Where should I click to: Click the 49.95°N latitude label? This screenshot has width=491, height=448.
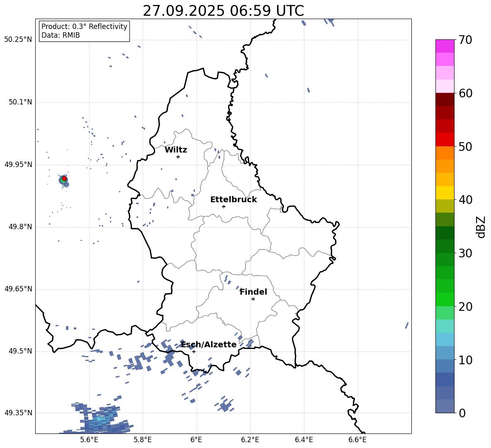pyautogui.click(x=18, y=165)
